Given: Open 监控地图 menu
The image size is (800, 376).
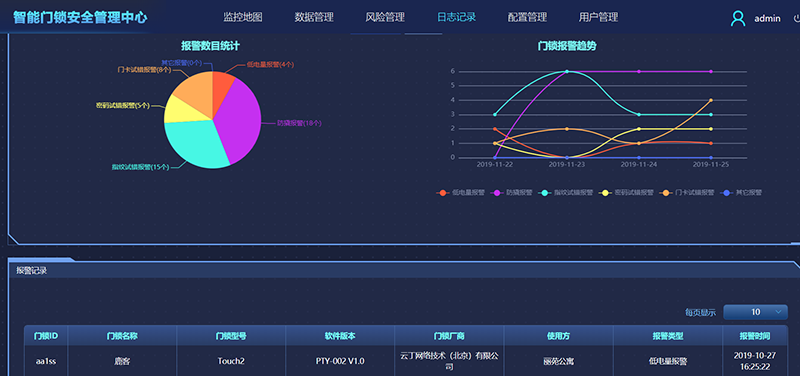Looking at the screenshot, I should click(243, 17).
